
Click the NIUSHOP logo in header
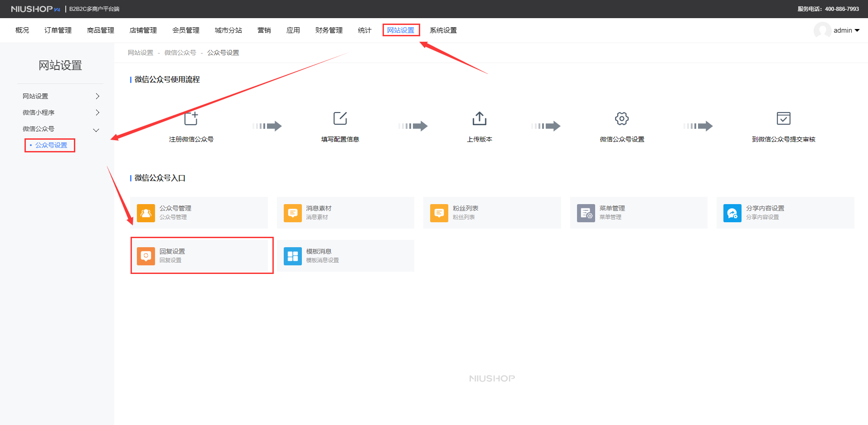(x=35, y=9)
